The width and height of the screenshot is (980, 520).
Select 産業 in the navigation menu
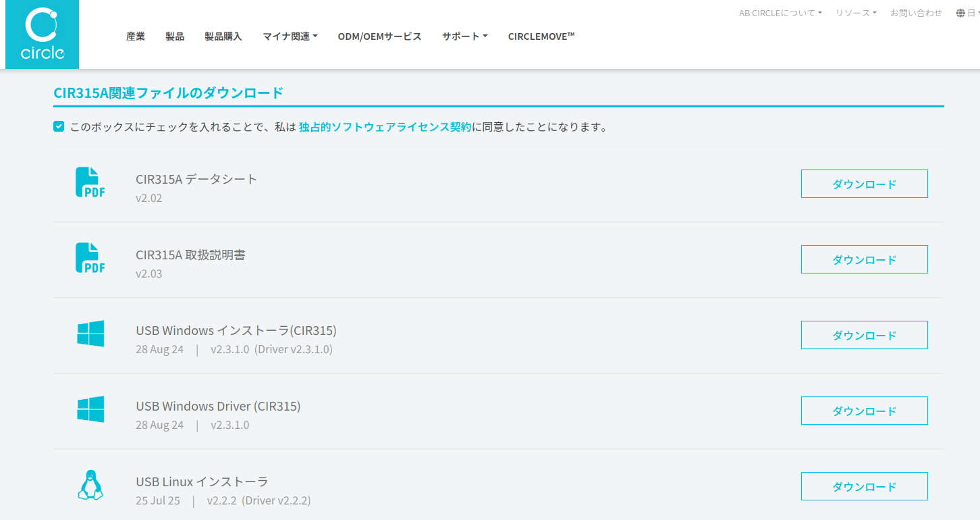click(x=136, y=36)
